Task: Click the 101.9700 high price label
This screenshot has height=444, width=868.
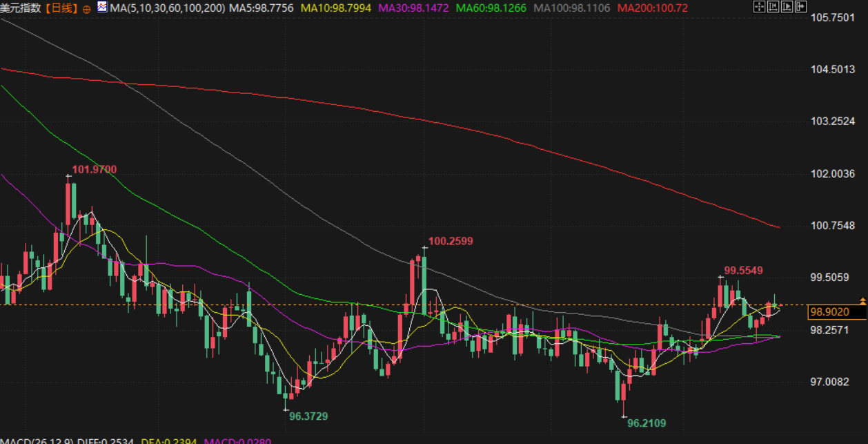Action: 95,170
